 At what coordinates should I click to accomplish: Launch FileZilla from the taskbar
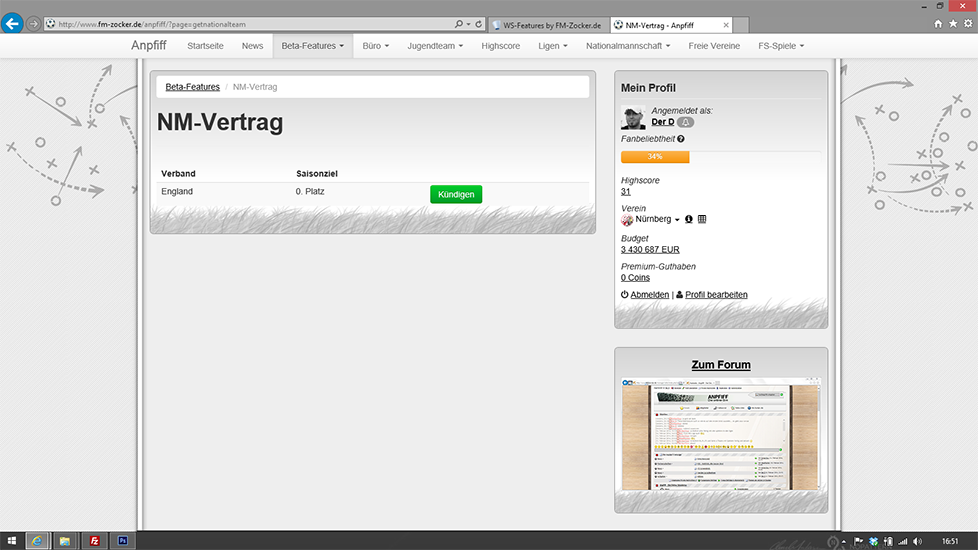click(x=95, y=540)
